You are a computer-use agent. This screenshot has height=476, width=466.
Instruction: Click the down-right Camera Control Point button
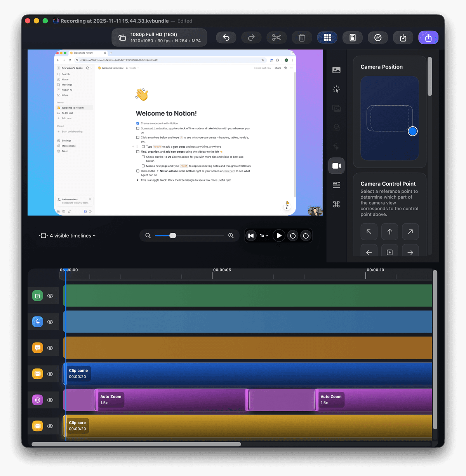410,252
